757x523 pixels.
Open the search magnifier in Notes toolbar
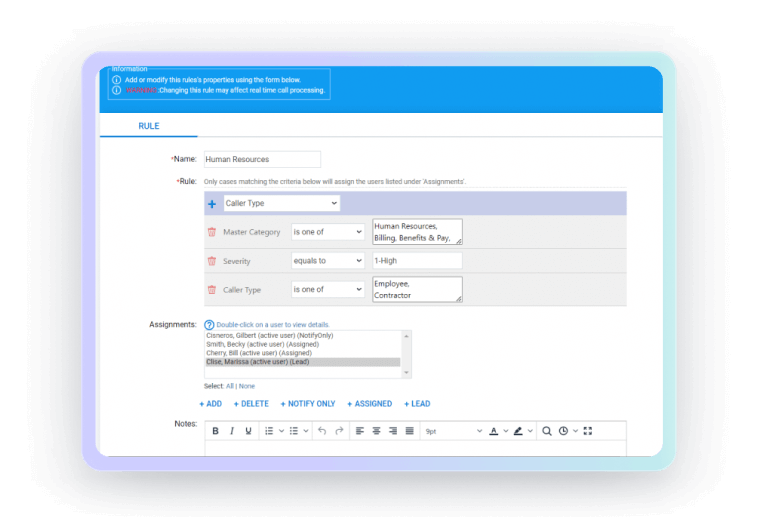(546, 431)
